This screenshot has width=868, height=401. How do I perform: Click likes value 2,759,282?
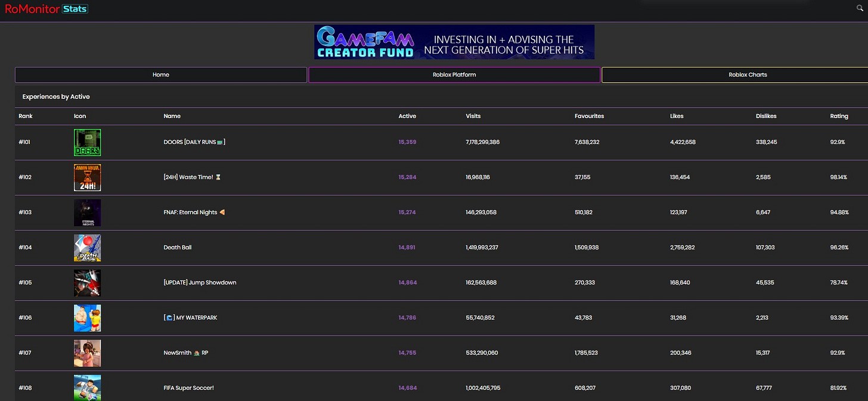pos(683,247)
